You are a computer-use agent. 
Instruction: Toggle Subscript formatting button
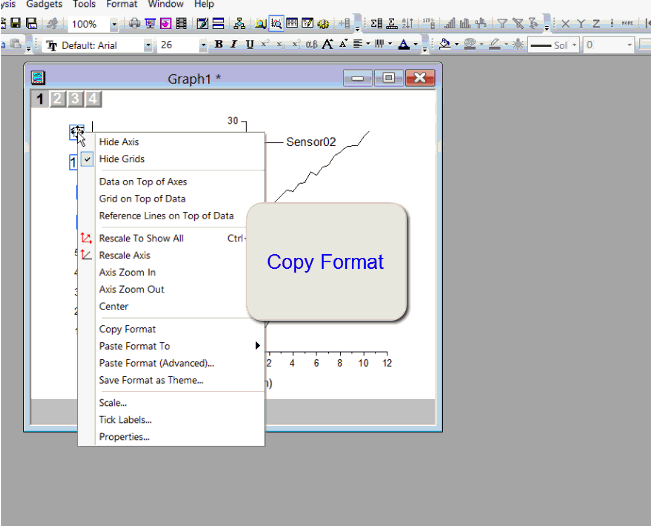point(280,44)
